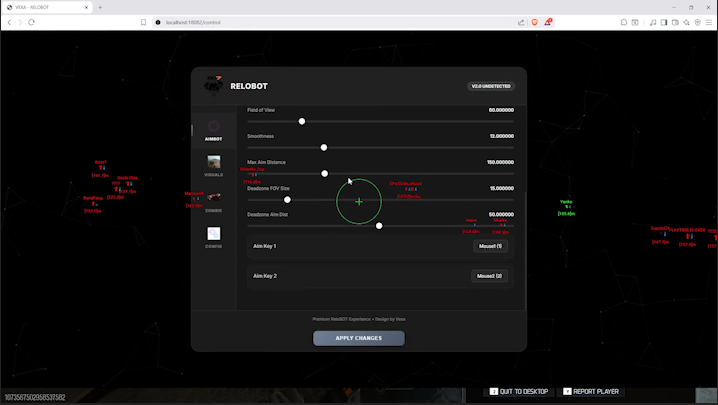Image resolution: width=718 pixels, height=405 pixels.
Task: Open the Aimbot sidebar tab
Action: (213, 130)
